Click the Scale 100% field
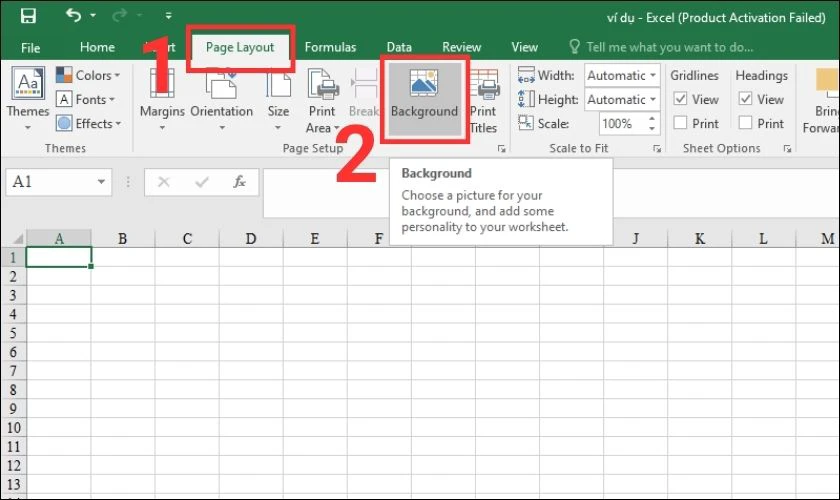This screenshot has height=500, width=840. point(621,124)
